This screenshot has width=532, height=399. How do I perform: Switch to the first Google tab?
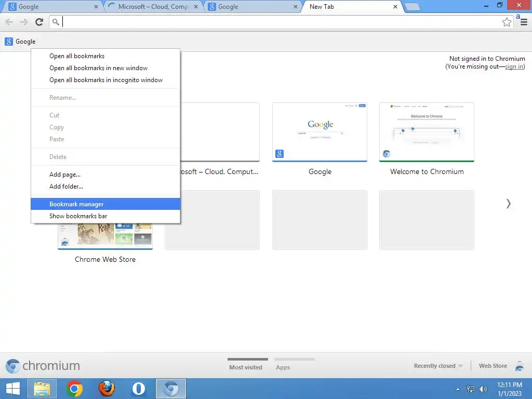51,7
